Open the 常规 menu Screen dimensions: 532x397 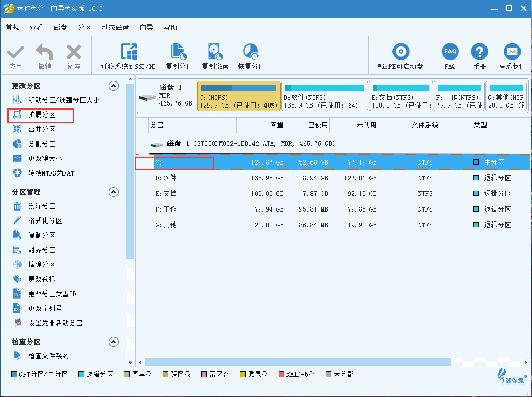pos(13,27)
